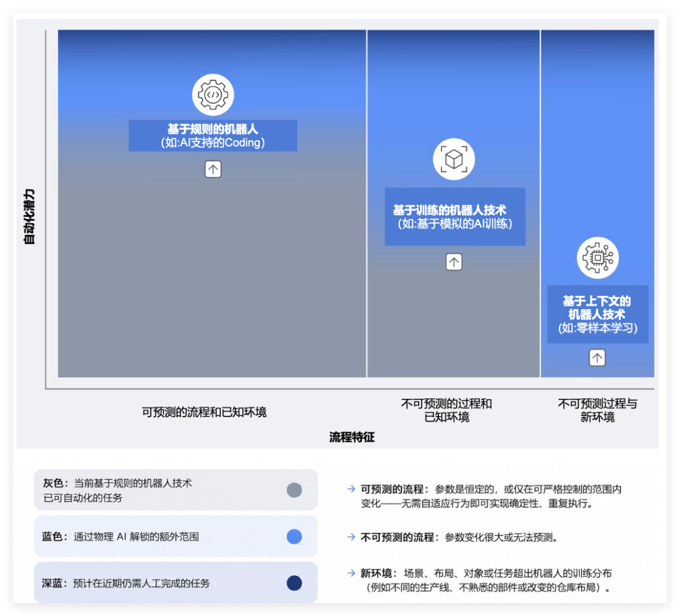Viewport: 680px width, 616px height.
Task: Click the AI chip circuit icon
Action: coord(598,257)
